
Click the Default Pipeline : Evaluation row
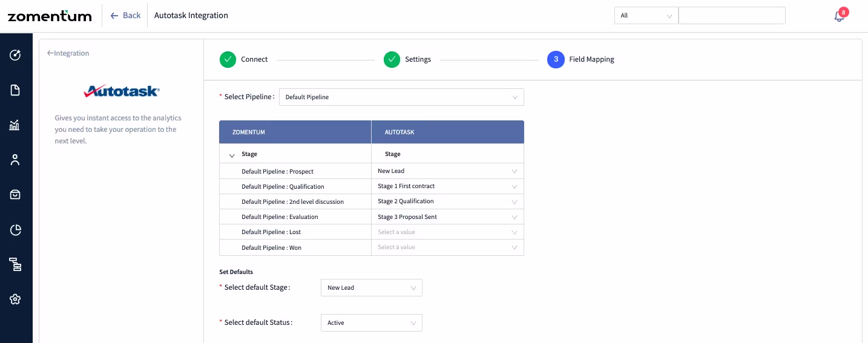[x=295, y=217]
